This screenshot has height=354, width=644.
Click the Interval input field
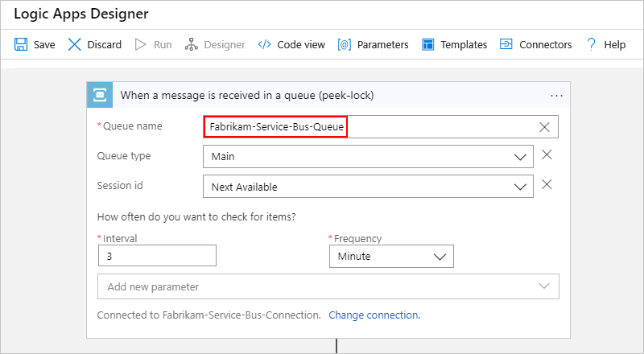tap(157, 256)
